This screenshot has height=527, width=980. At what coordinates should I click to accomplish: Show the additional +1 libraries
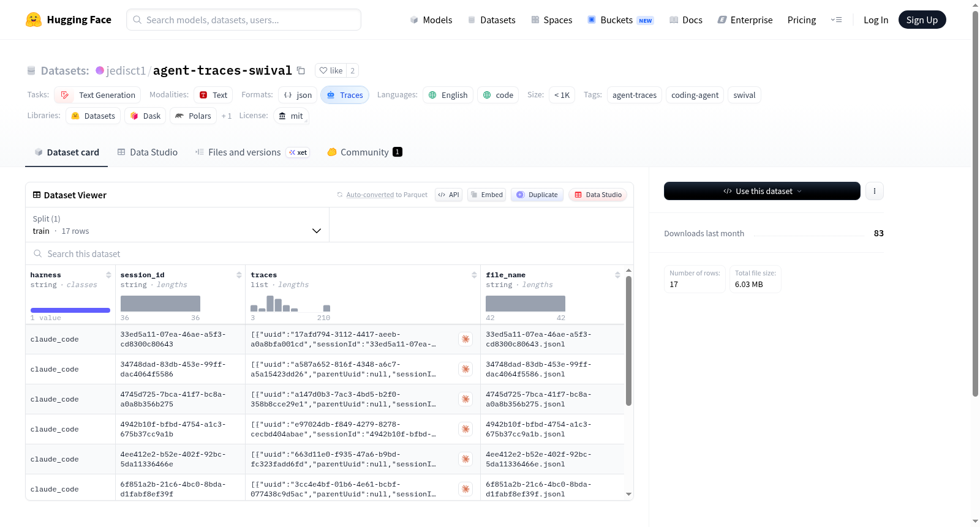227,116
